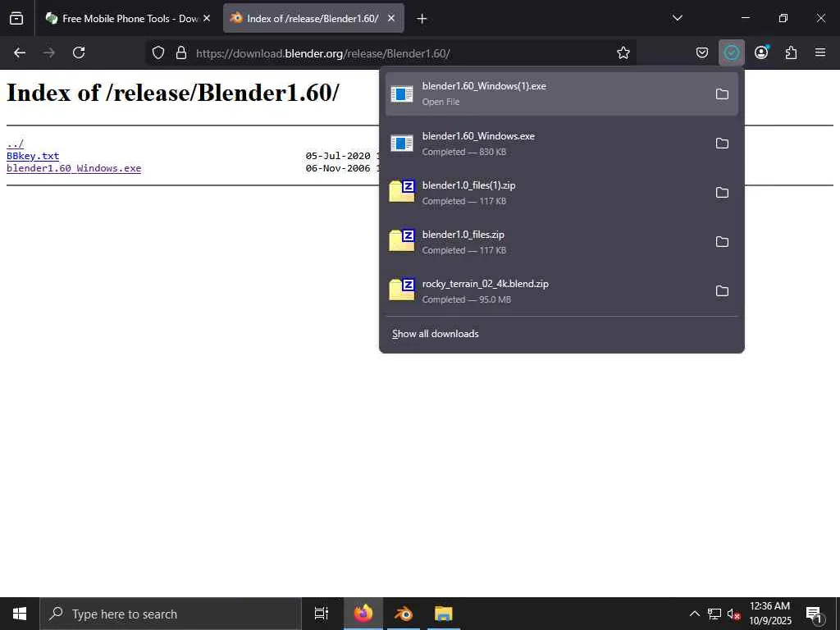This screenshot has width=840, height=630.
Task: Open a new tab with plus button
Action: (x=422, y=19)
